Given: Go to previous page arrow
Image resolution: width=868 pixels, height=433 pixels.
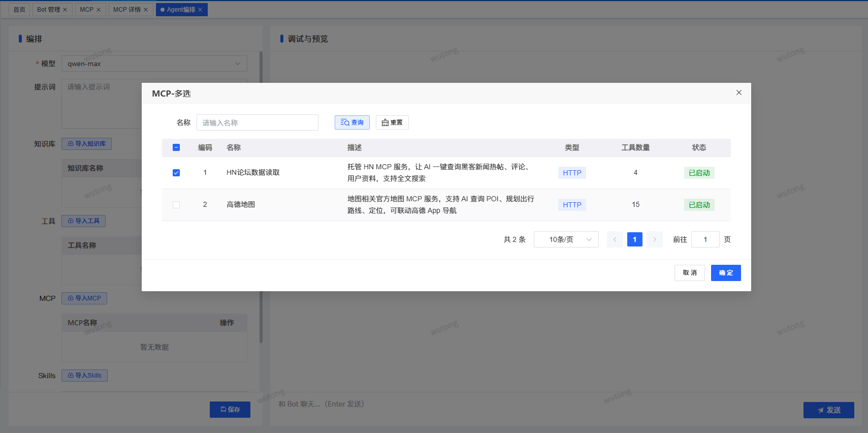Looking at the screenshot, I should 615,239.
